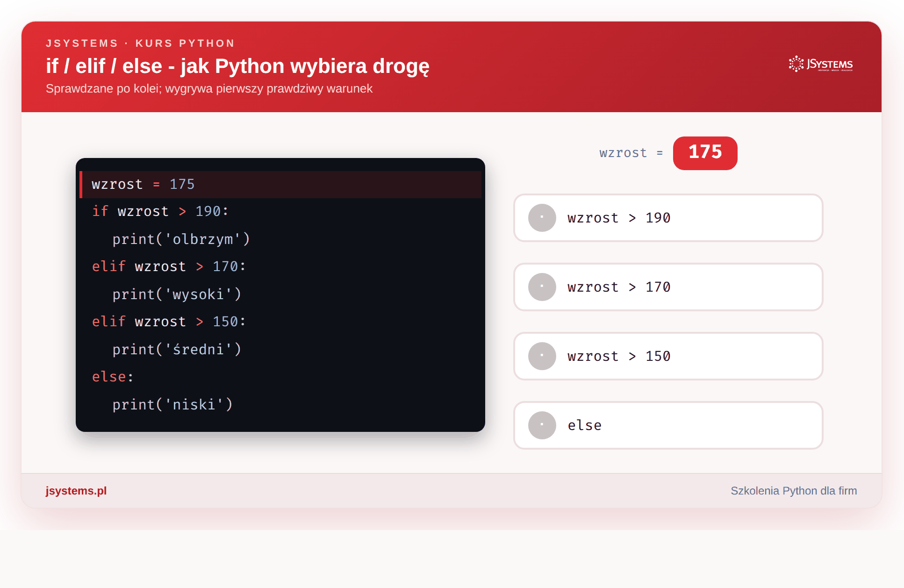Click the subtitle 'Sprawdzane po kolei; wygrywa pierwszy prawdziwy warunek'
This screenshot has width=904, height=588.
pyautogui.click(x=209, y=89)
